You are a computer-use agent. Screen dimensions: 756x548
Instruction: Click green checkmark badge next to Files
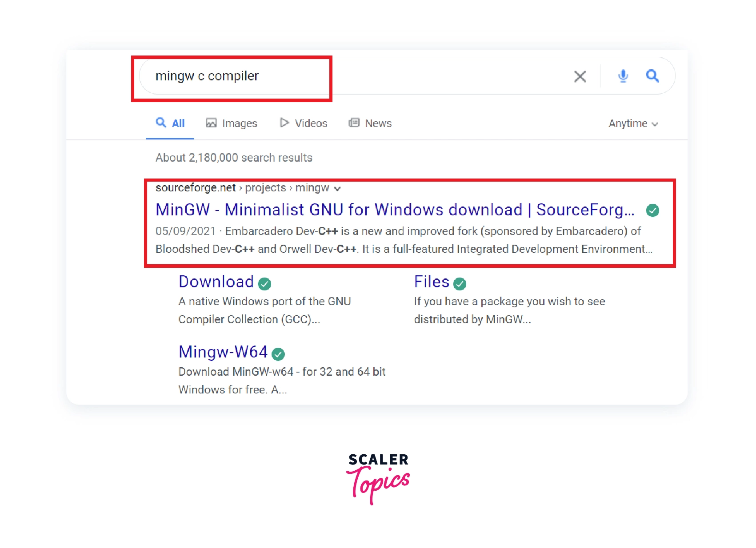point(460,284)
